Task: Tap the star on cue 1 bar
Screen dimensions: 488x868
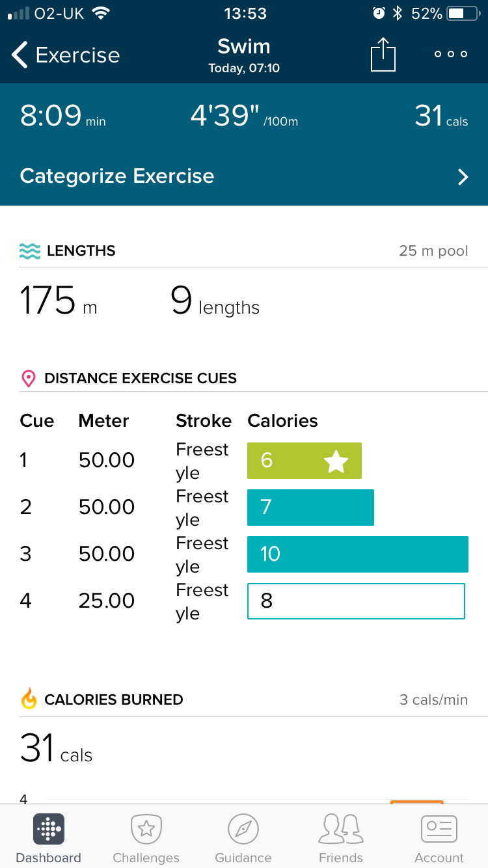Action: (x=336, y=461)
